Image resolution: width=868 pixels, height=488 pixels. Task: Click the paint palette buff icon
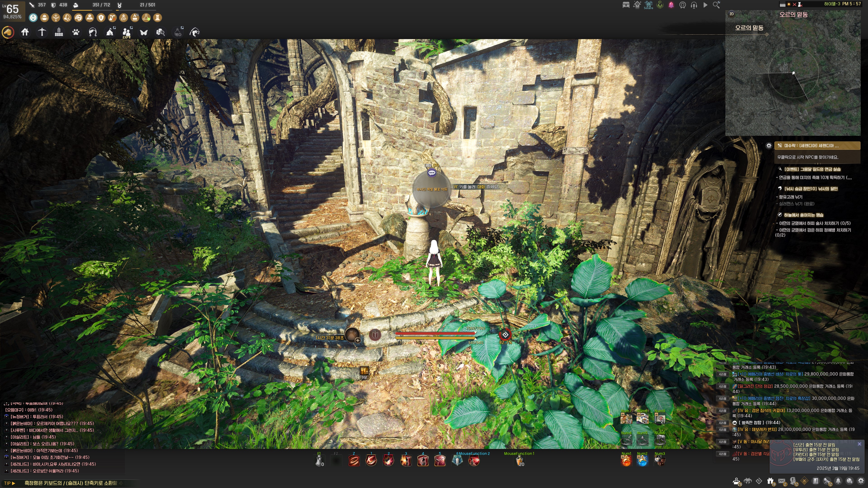(78, 18)
